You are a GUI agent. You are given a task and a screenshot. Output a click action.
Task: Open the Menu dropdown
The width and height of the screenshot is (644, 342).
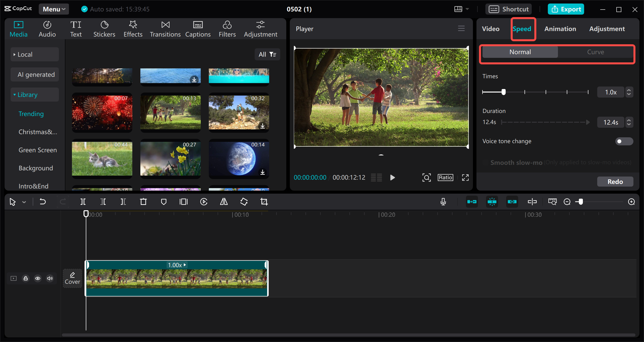pyautogui.click(x=53, y=9)
